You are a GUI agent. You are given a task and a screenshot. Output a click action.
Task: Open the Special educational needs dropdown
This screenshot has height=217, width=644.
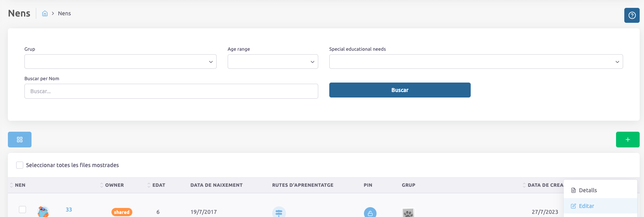tap(476, 62)
